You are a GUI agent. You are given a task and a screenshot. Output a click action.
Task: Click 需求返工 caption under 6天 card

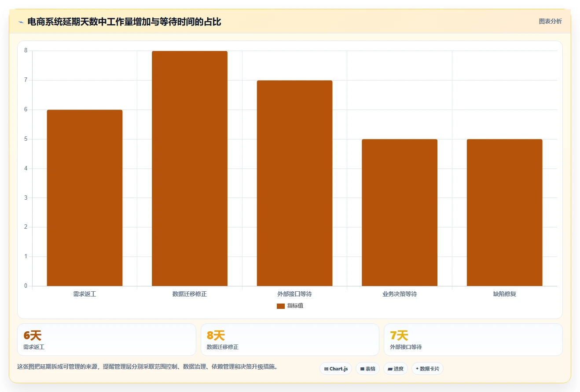point(34,347)
